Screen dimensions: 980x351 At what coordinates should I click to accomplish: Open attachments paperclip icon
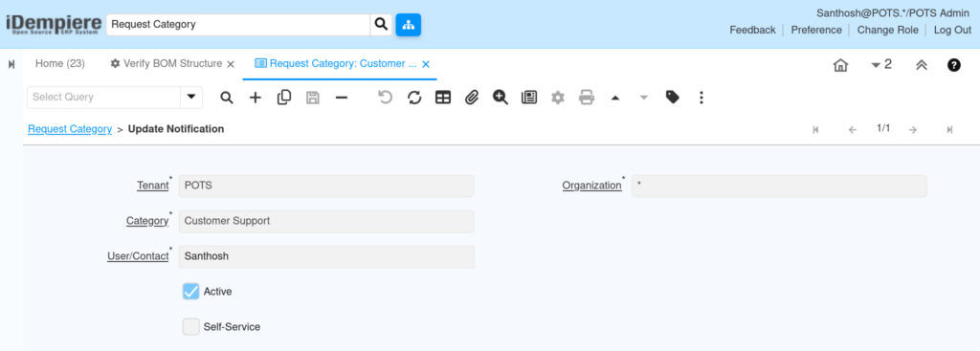pyautogui.click(x=472, y=98)
